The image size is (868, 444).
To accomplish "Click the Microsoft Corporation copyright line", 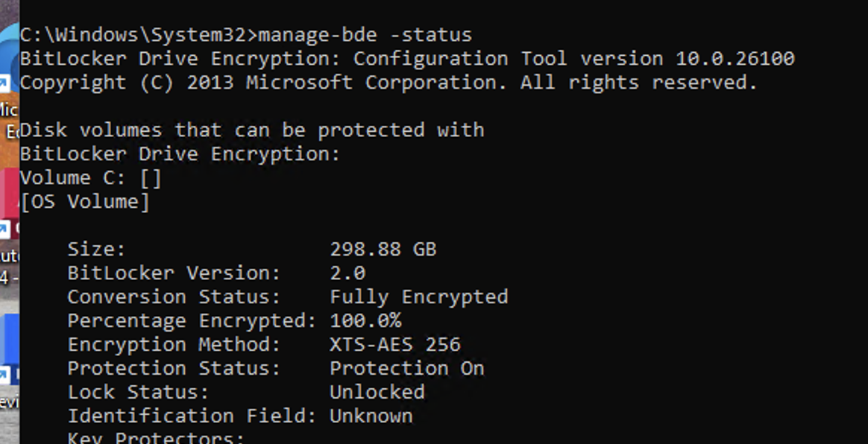I will coord(388,83).
